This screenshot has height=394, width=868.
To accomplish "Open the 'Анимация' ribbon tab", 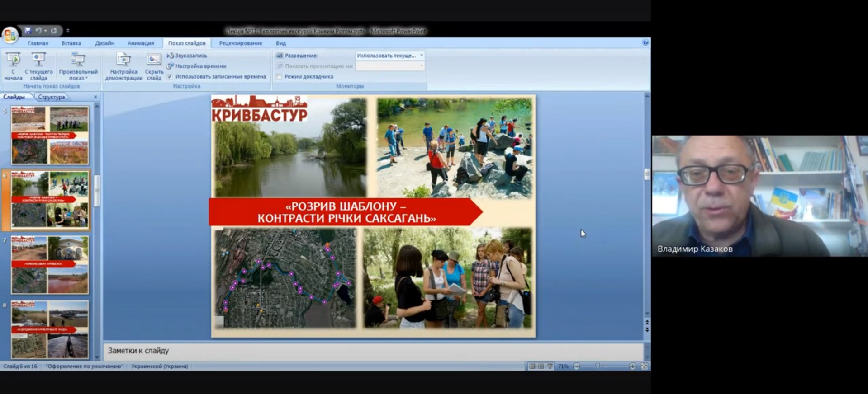I will (x=141, y=43).
